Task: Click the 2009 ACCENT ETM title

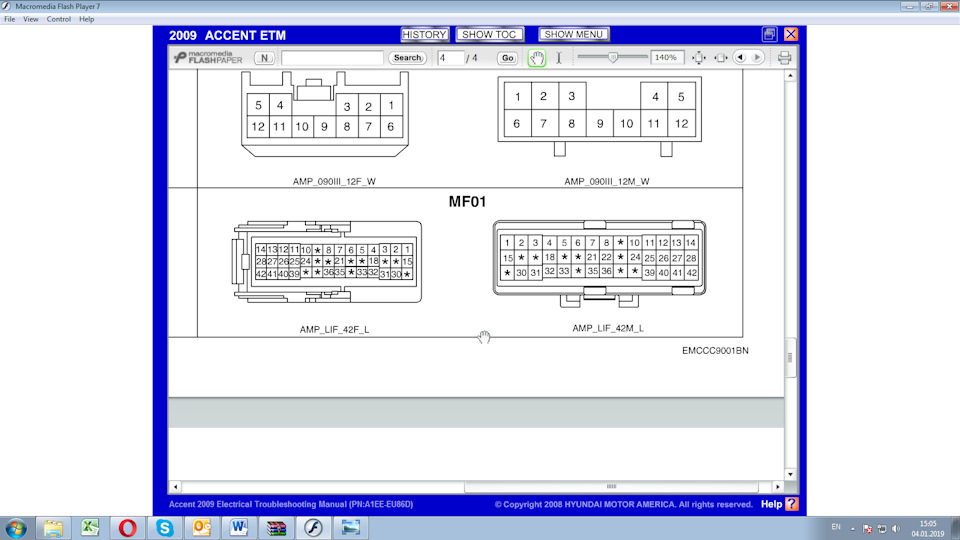Action: (x=227, y=35)
